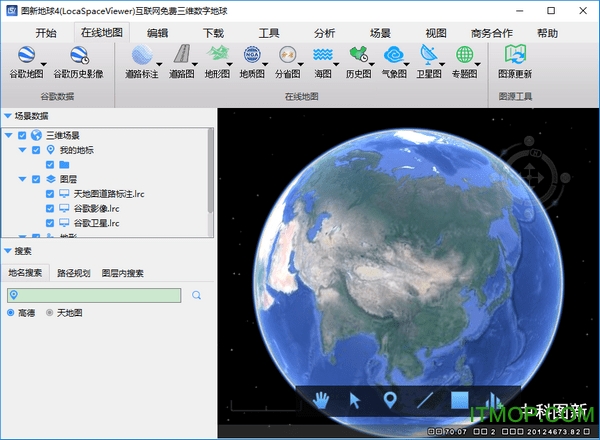Collapse the 三维场景 tree node
The image size is (600, 440).
click(8, 135)
